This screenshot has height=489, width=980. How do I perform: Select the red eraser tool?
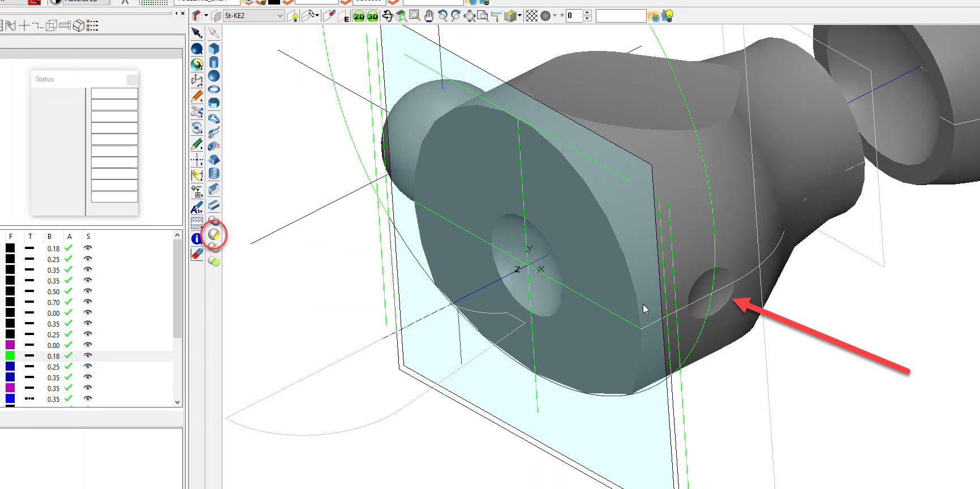click(x=196, y=254)
